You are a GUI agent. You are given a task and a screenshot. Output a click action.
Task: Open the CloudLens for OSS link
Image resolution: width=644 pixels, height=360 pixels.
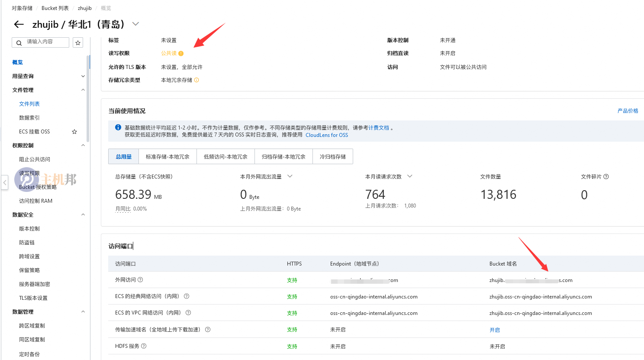coord(327,135)
